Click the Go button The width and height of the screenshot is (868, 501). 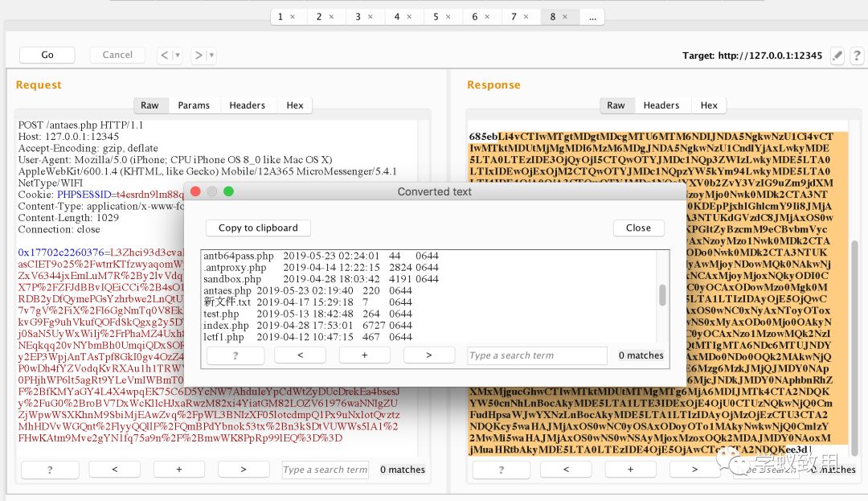tap(47, 55)
